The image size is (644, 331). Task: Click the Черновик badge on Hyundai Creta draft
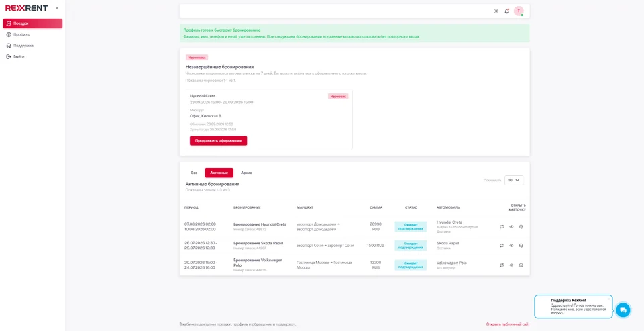tap(338, 96)
